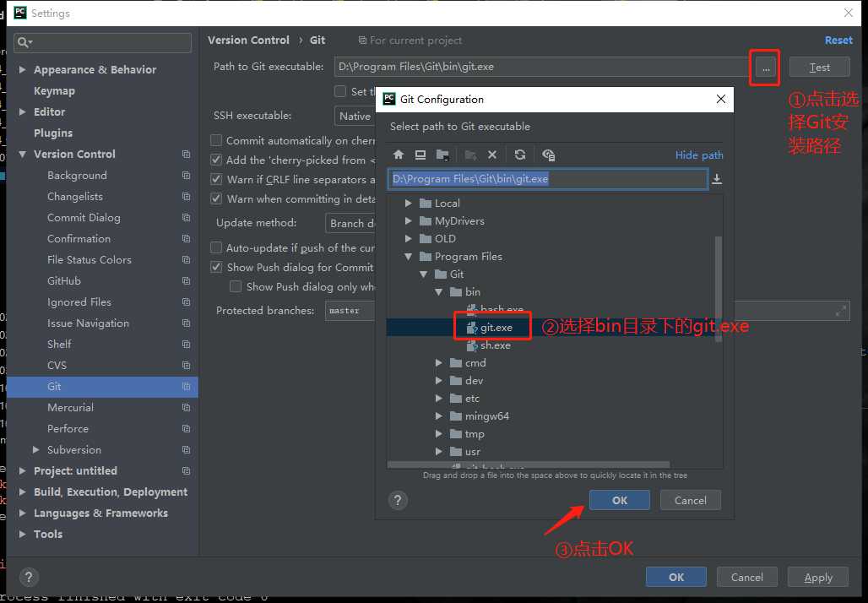Click the per-project icon beside Shelf
This screenshot has height=603, width=868.
click(x=186, y=345)
